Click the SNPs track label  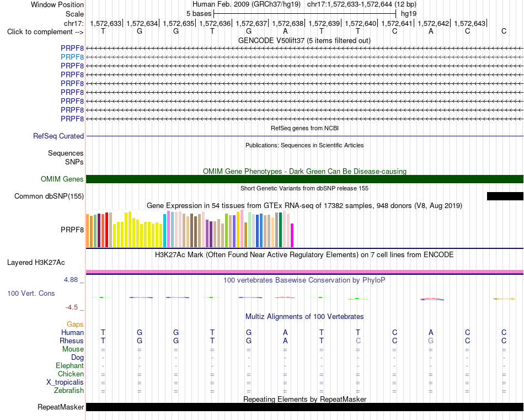pyautogui.click(x=74, y=162)
